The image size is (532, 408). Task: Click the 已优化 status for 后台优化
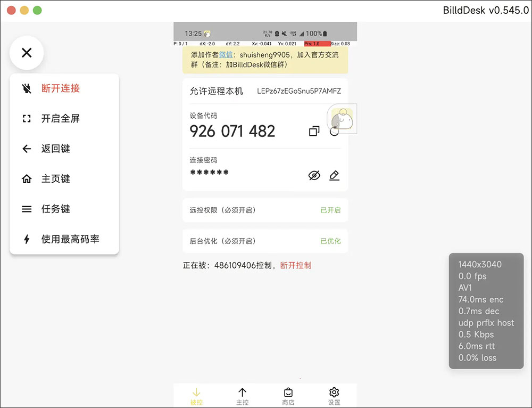[330, 241]
